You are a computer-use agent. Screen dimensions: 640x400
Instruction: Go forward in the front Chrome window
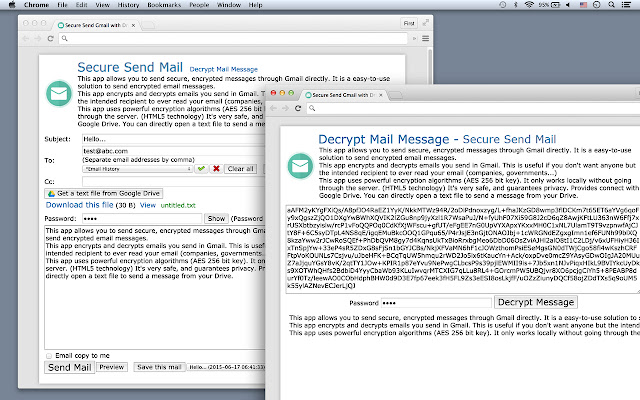pos(285,108)
